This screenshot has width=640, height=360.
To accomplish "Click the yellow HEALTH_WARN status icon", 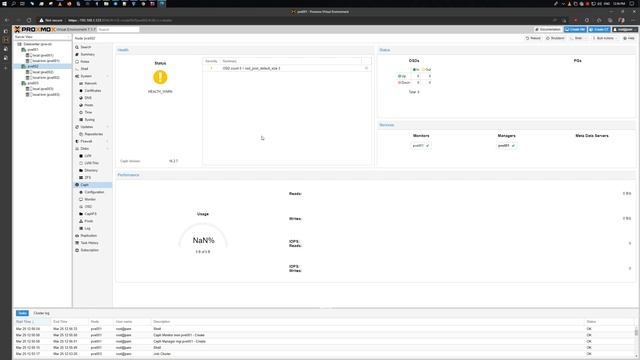I will pos(160,77).
